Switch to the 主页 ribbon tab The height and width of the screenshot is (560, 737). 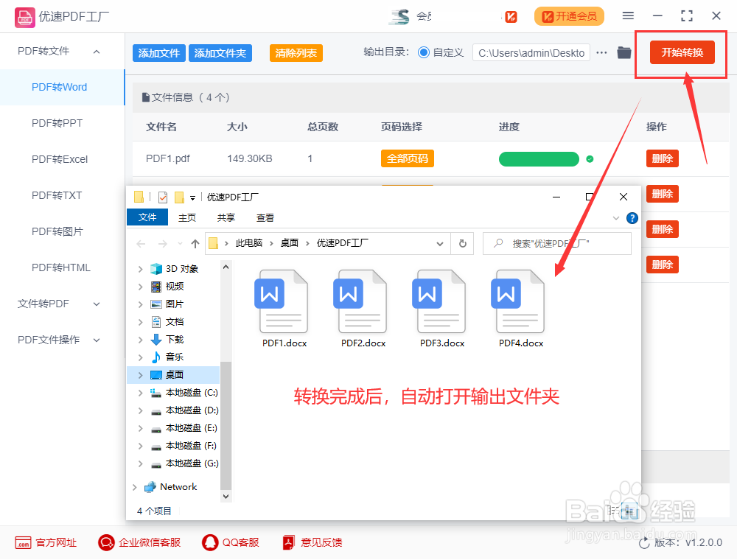pyautogui.click(x=187, y=217)
